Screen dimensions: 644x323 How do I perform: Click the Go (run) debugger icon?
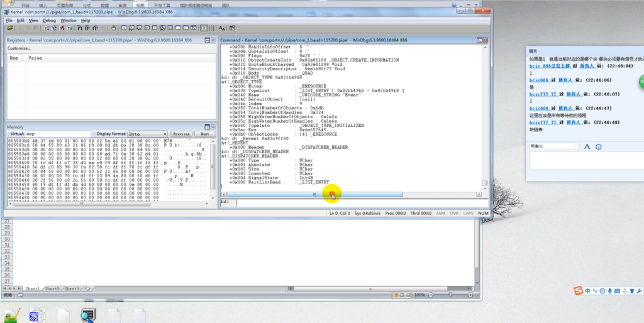pos(46,28)
